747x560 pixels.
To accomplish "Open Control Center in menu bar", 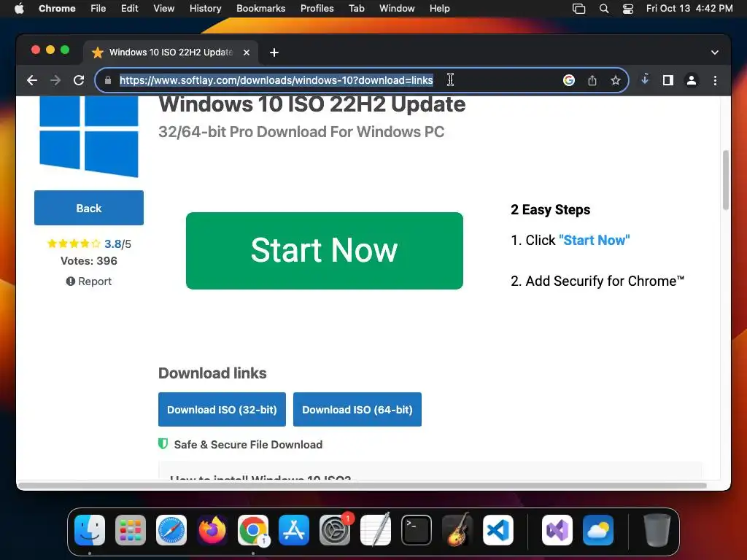I will (628, 9).
